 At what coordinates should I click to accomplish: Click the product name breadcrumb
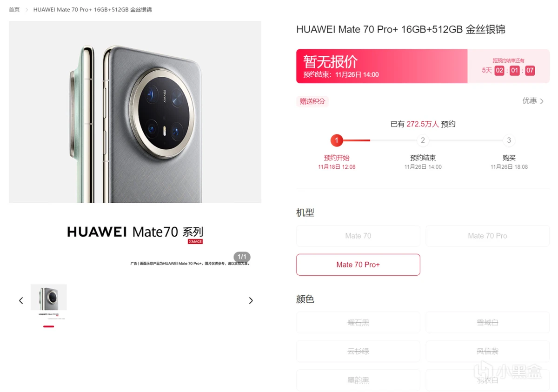click(x=93, y=9)
